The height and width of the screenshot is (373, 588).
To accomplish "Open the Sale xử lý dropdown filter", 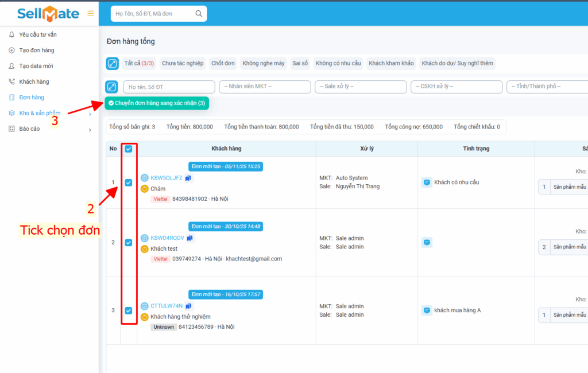I will [360, 87].
